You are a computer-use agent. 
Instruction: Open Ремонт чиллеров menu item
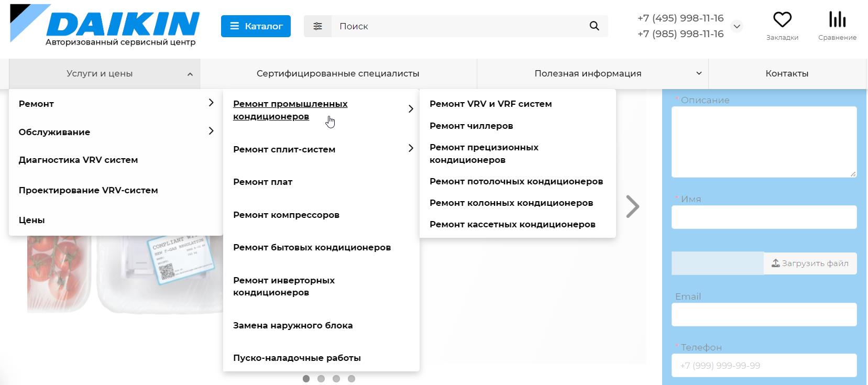point(471,126)
